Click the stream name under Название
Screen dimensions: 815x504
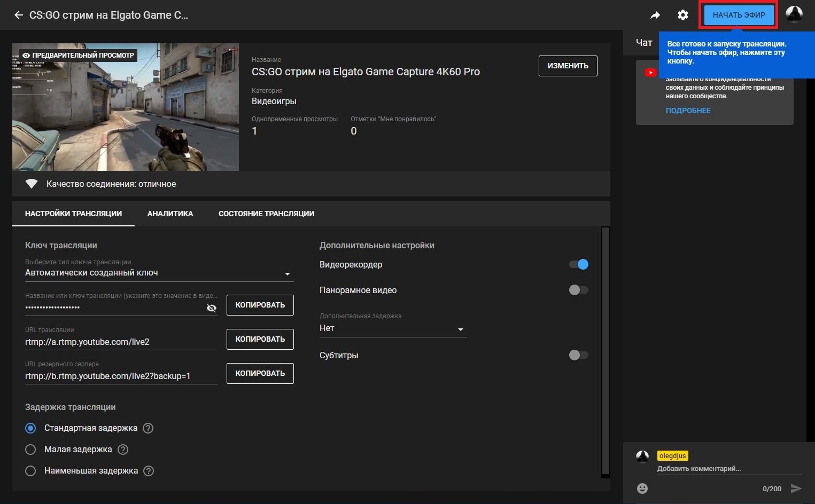pos(366,72)
